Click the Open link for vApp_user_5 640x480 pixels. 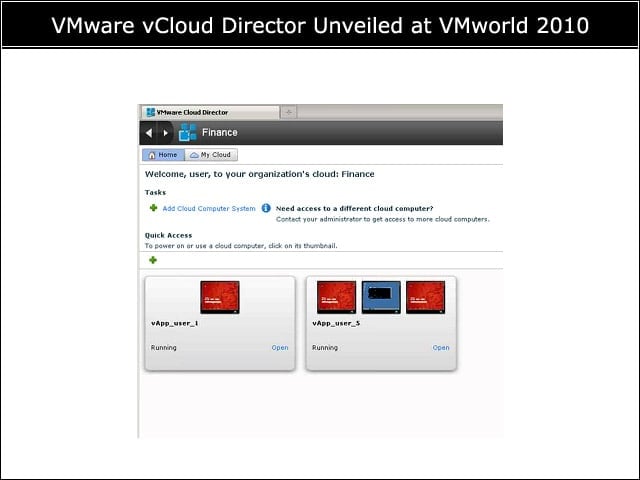pyautogui.click(x=441, y=348)
